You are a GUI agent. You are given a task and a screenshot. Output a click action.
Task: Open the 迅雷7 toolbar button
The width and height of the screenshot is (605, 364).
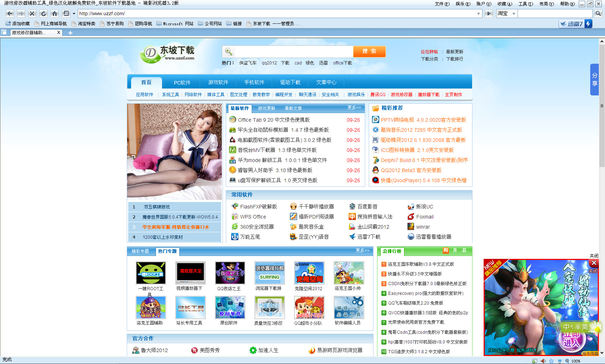[575, 24]
